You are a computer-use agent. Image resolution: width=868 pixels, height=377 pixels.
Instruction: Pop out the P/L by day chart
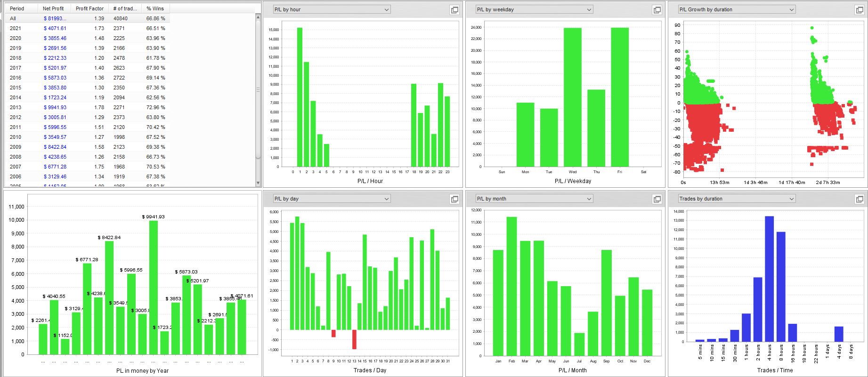454,199
